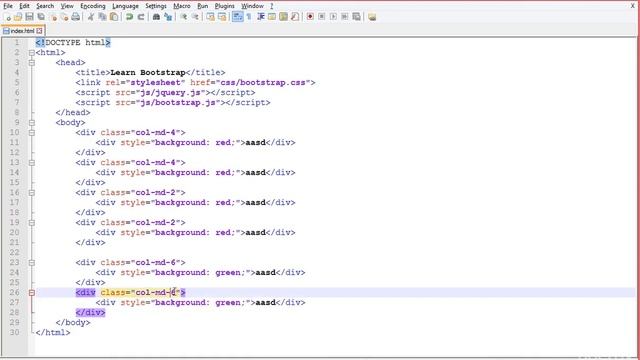
Task: Collapse the html fold on line 2
Action: tap(32, 53)
